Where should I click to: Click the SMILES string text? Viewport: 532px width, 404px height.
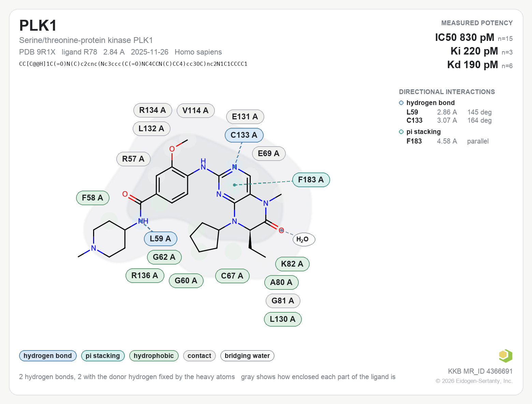[133, 64]
